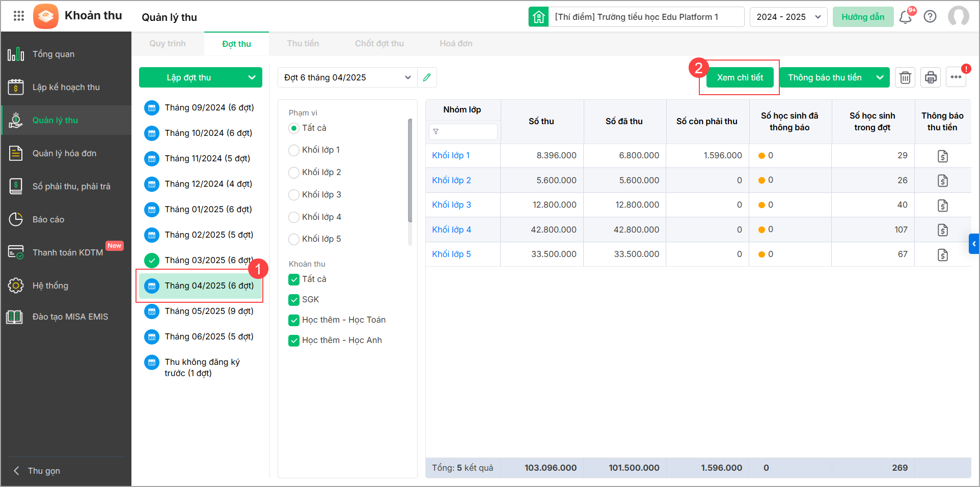Collapse sidebar with Thu gọn
Viewport: 980px width, 487px height.
(x=37, y=471)
